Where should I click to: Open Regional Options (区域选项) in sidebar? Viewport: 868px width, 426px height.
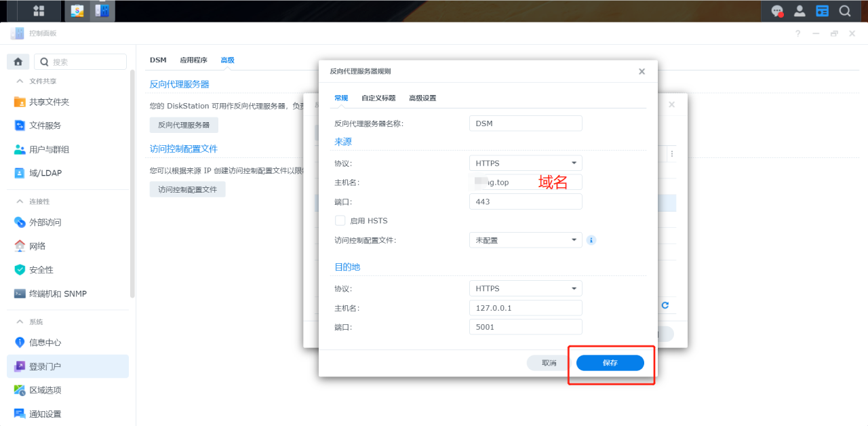point(68,390)
